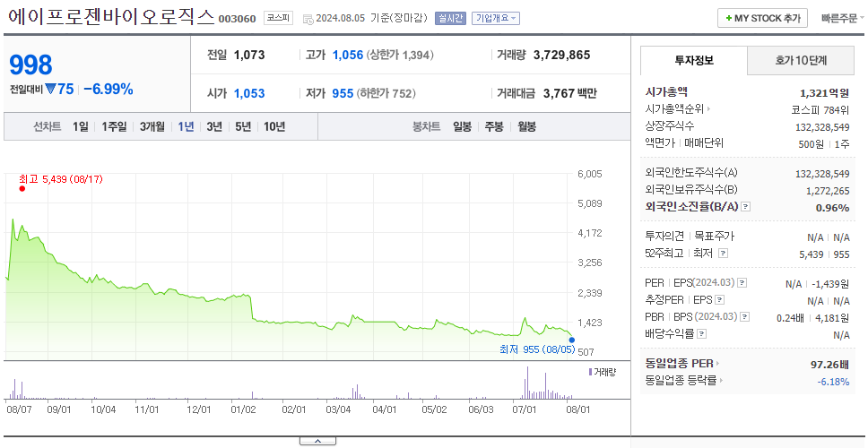This screenshot has height=448, width=868.
Task: Click 동일업종 PER value 97.26배
Action: pyautogui.click(x=829, y=365)
